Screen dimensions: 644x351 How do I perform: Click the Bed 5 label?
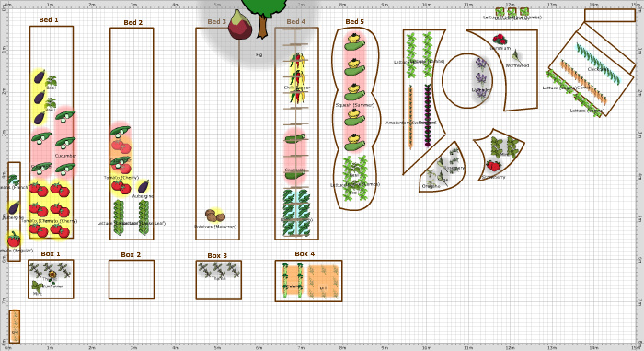(354, 21)
